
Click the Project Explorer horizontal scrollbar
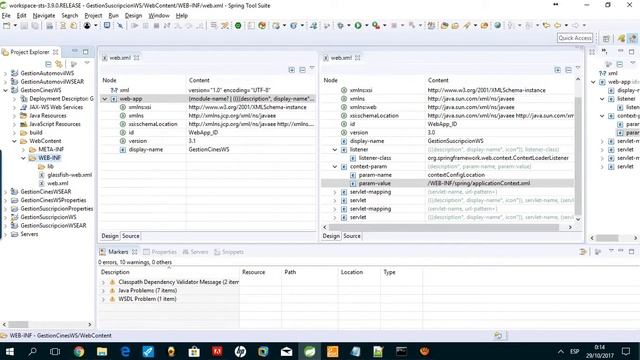point(19,324)
